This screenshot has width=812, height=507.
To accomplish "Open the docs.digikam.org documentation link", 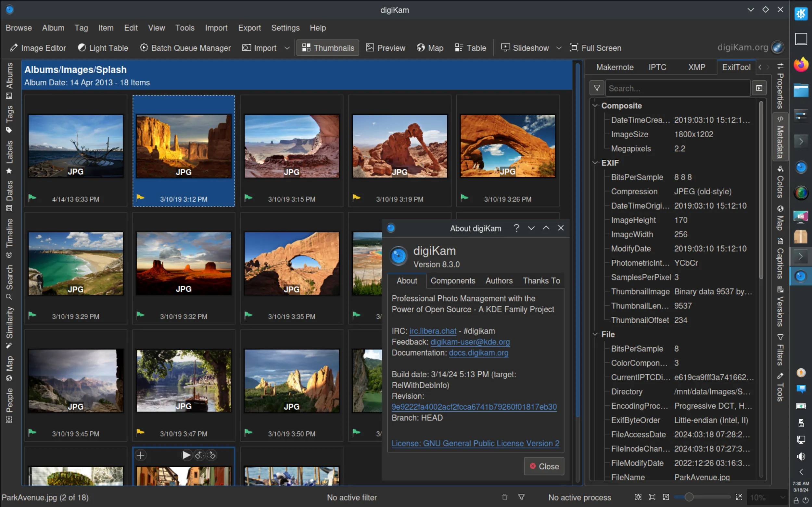I will 478,353.
